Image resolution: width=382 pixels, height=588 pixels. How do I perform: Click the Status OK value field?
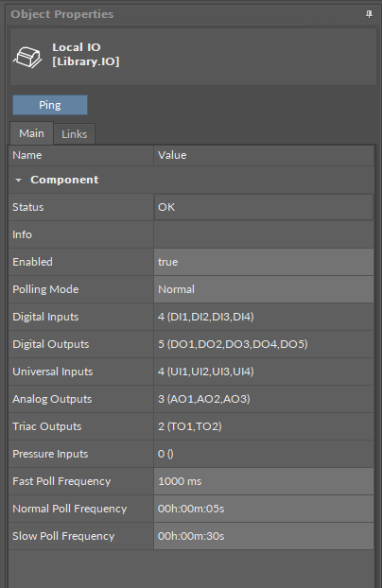click(264, 207)
